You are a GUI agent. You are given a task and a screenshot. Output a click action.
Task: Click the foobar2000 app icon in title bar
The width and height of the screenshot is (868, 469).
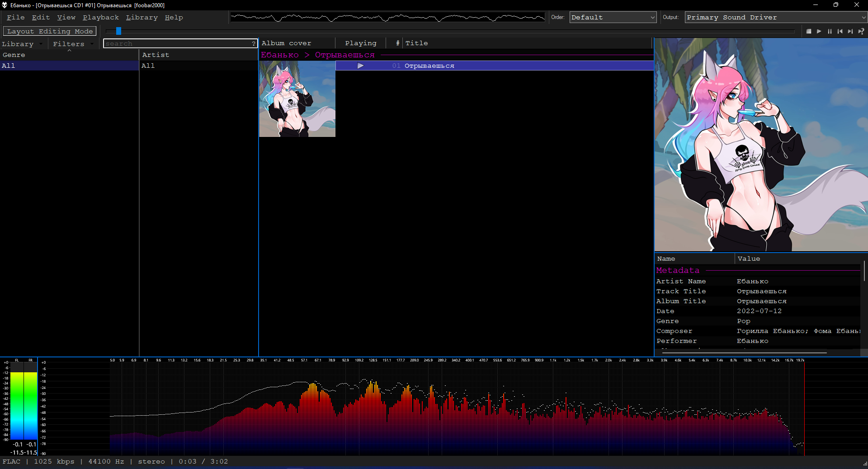pyautogui.click(x=5, y=5)
